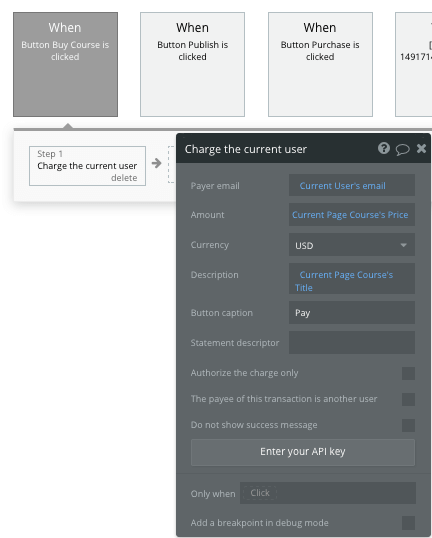
Task: Enable Add a breakpoint in debug mode
Action: click(x=408, y=523)
